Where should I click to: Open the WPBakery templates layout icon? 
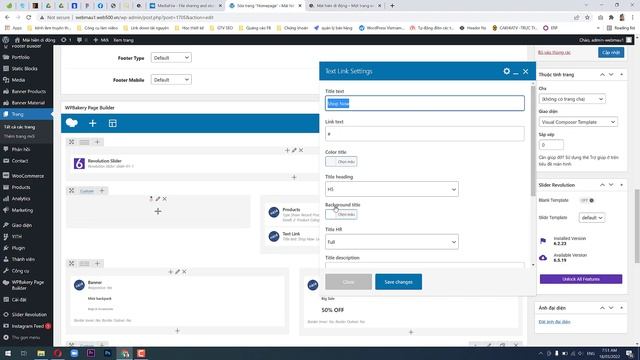click(113, 123)
